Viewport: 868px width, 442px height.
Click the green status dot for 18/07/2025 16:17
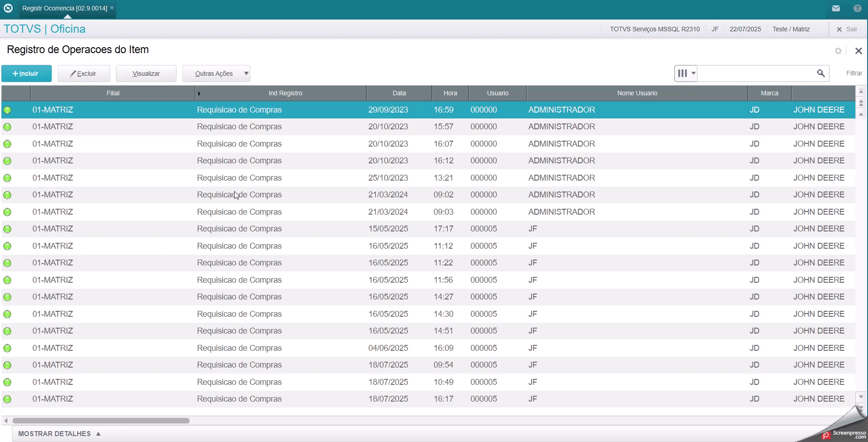[x=7, y=399]
